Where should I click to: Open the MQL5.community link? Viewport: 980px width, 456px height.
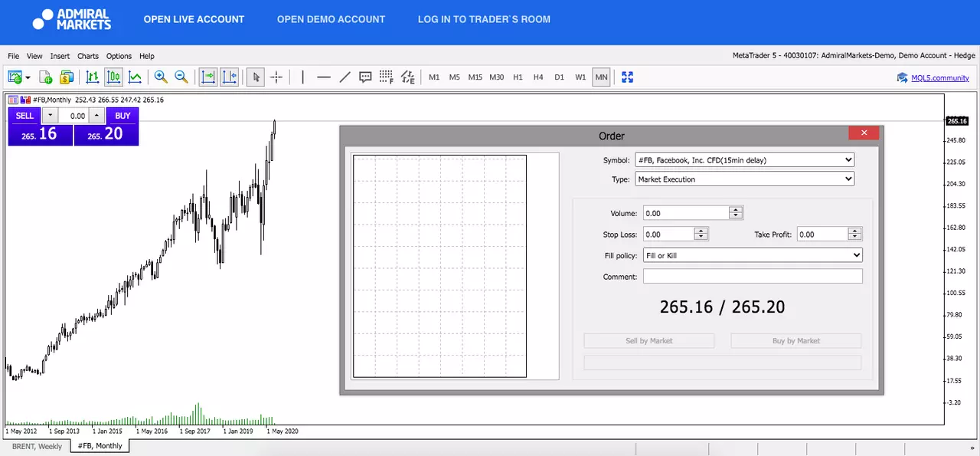(x=939, y=77)
